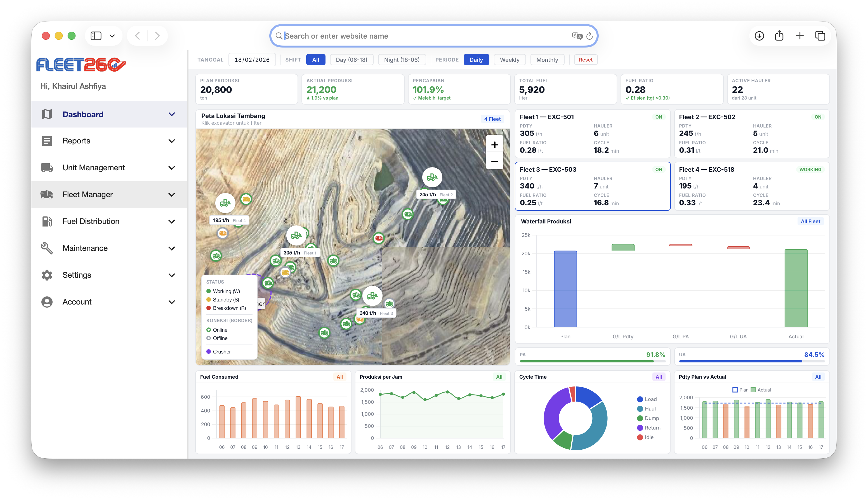Image resolution: width=868 pixels, height=500 pixels.
Task: Open a new browser tab
Action: [800, 36]
